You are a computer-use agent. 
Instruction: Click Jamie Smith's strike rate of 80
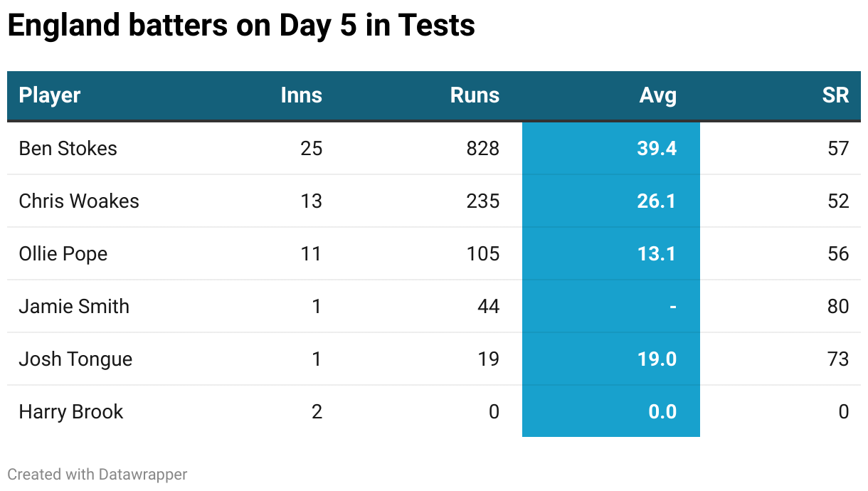click(838, 306)
